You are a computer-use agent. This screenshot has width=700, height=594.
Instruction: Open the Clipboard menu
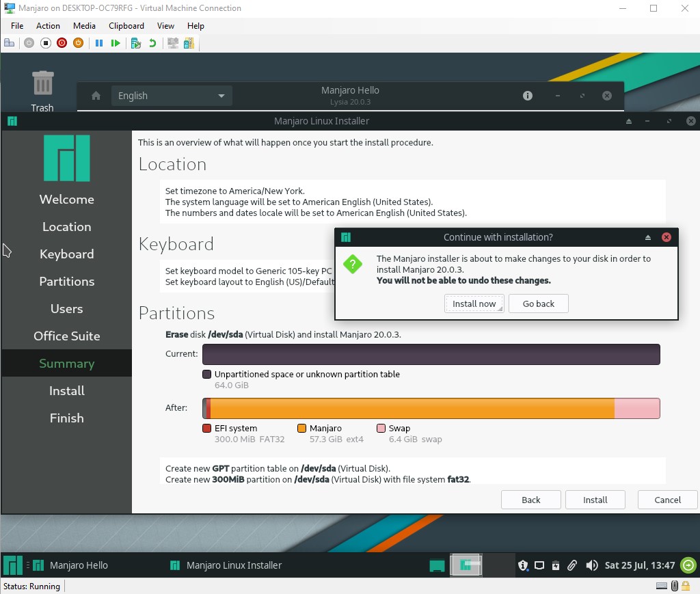pyautogui.click(x=126, y=26)
